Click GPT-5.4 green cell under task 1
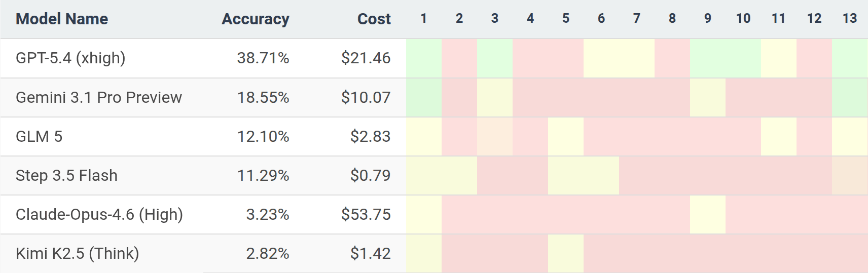Image resolution: width=868 pixels, height=273 pixels. [x=424, y=58]
